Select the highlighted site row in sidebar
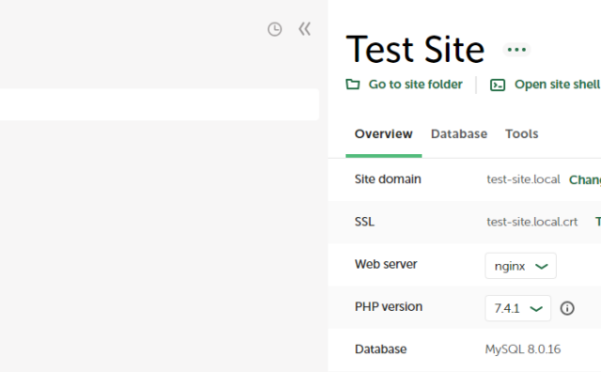The image size is (601, 372). tap(159, 105)
